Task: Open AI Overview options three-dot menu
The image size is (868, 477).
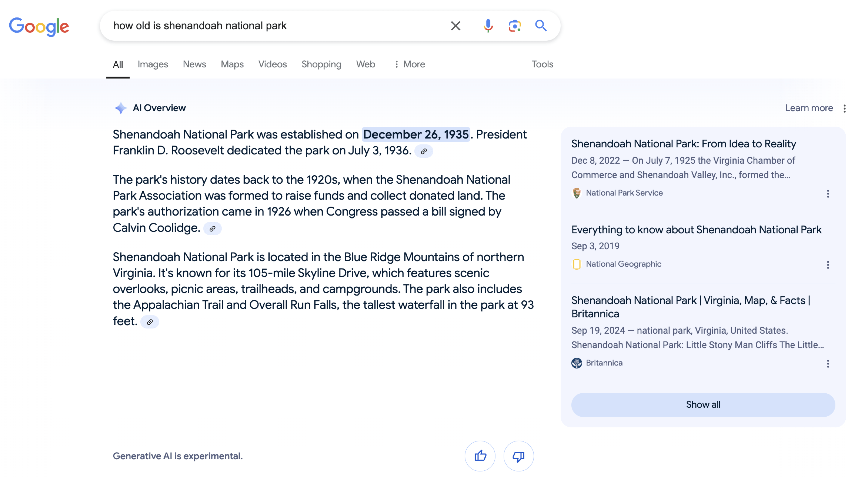Action: (x=844, y=108)
